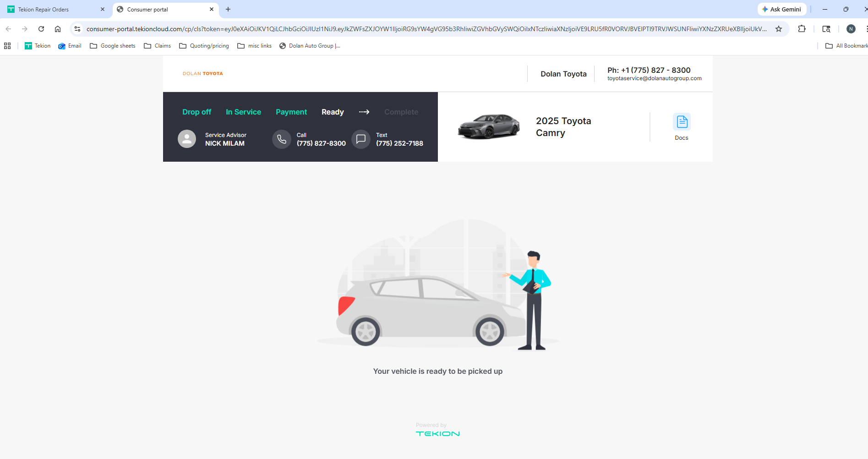This screenshot has height=459, width=868.
Task: Open a new browser tab
Action: pos(228,9)
